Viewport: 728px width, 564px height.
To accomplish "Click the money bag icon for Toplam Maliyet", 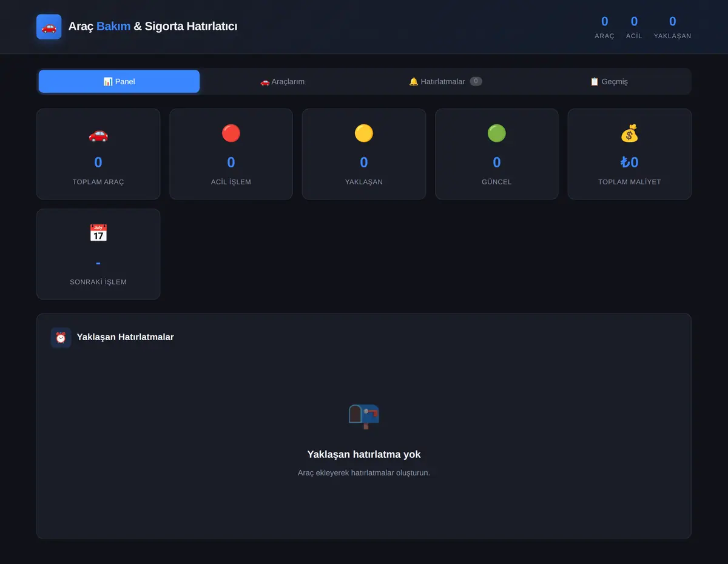I will [x=629, y=133].
